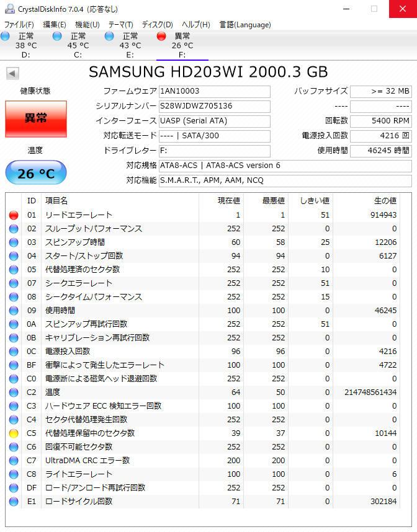
Task: Click the status icon for row 08
Action: coord(14,297)
